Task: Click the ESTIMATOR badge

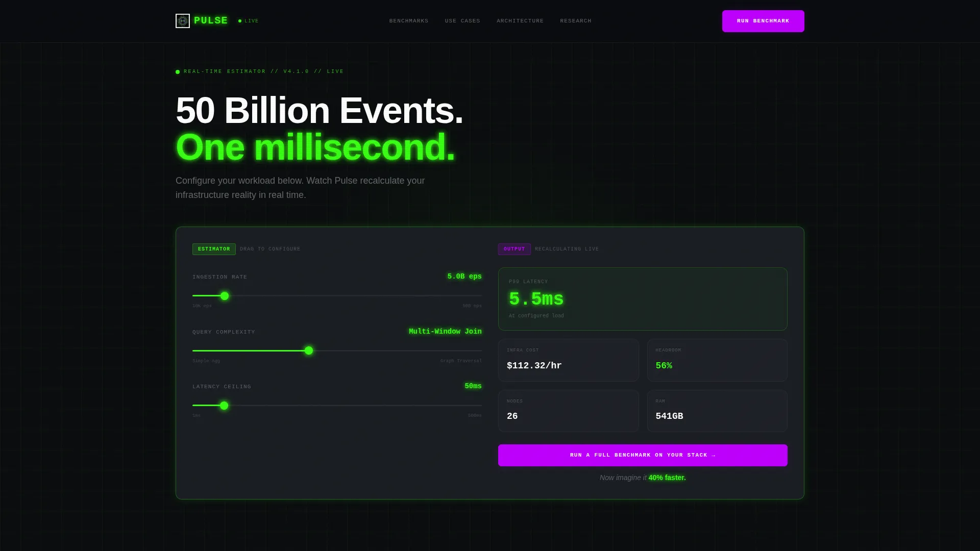Action: (x=214, y=249)
